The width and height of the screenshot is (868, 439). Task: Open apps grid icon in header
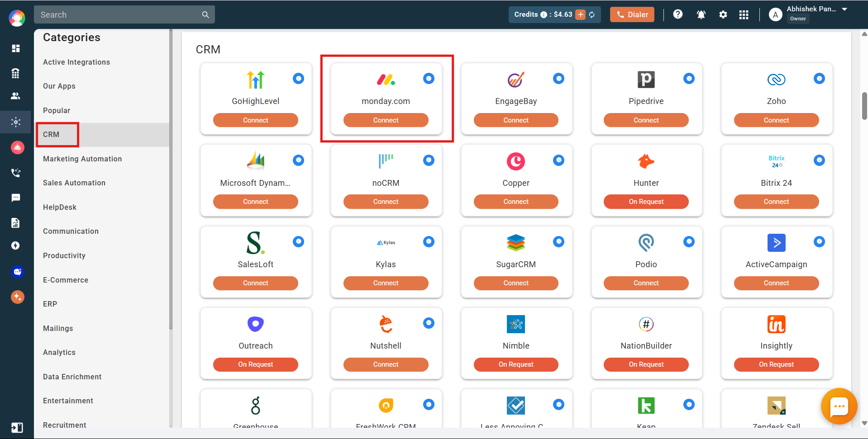pyautogui.click(x=744, y=15)
